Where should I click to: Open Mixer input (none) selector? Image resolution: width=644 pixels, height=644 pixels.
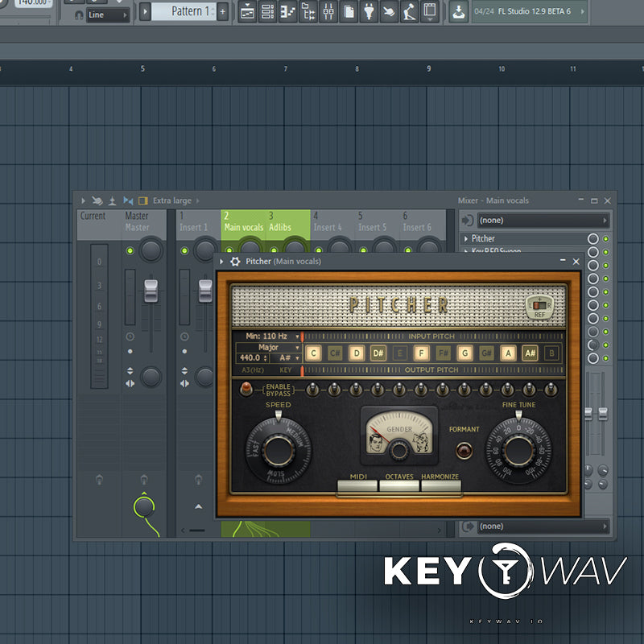[x=543, y=221]
